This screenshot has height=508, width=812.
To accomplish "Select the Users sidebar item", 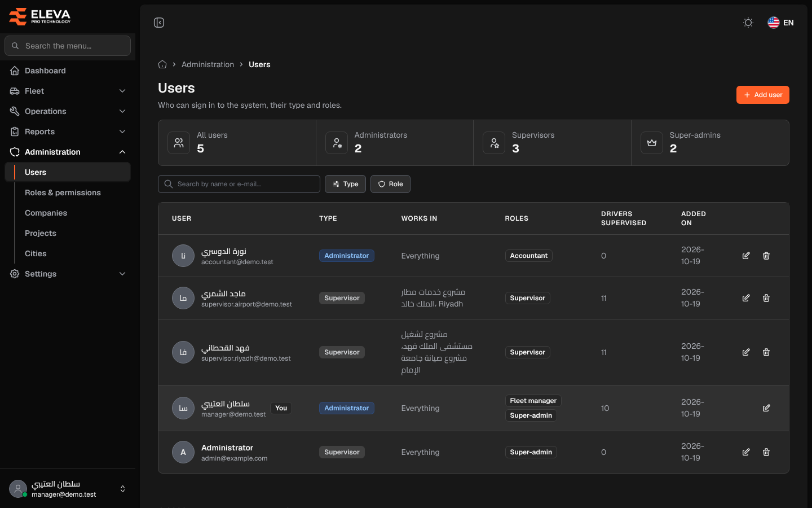I will tap(68, 172).
